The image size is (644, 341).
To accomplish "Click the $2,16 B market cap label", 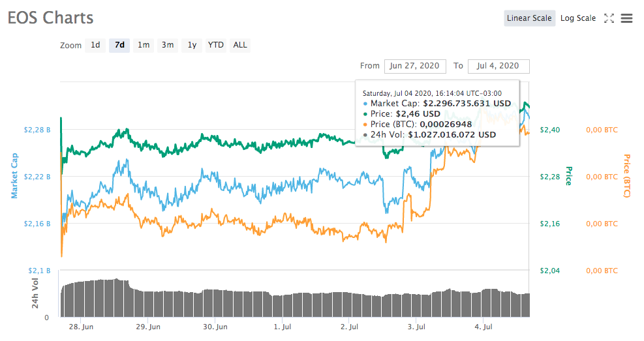I will pyautogui.click(x=37, y=224).
